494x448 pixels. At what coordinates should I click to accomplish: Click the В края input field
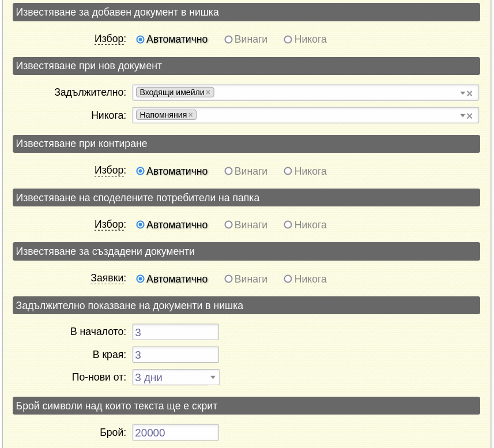coord(175,355)
